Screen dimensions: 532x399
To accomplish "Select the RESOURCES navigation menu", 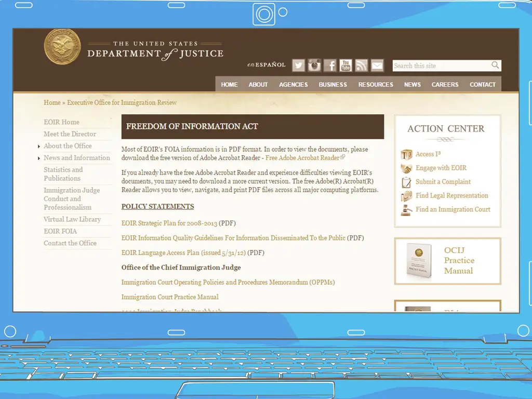I will click(376, 85).
